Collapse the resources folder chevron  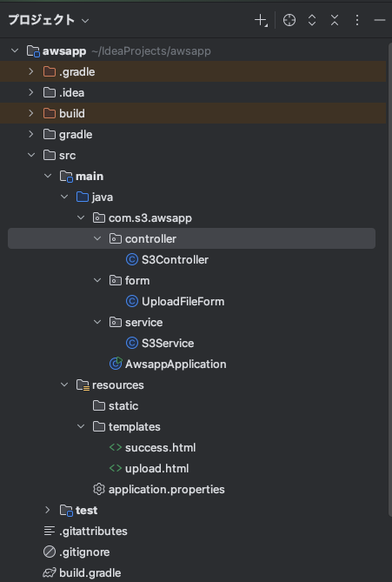[x=64, y=385]
